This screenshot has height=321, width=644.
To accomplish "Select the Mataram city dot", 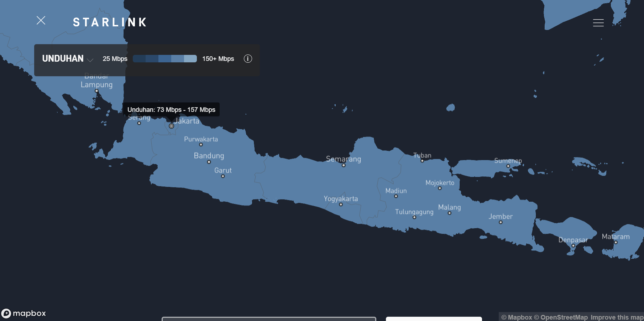I will click(616, 242).
